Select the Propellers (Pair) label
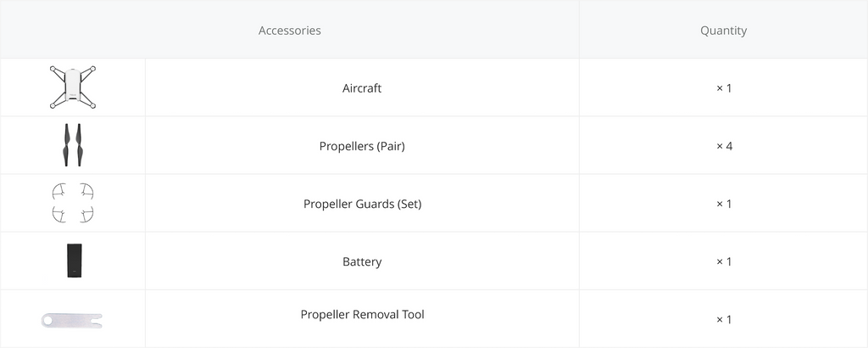Viewport: 868px width, 348px height. [362, 146]
